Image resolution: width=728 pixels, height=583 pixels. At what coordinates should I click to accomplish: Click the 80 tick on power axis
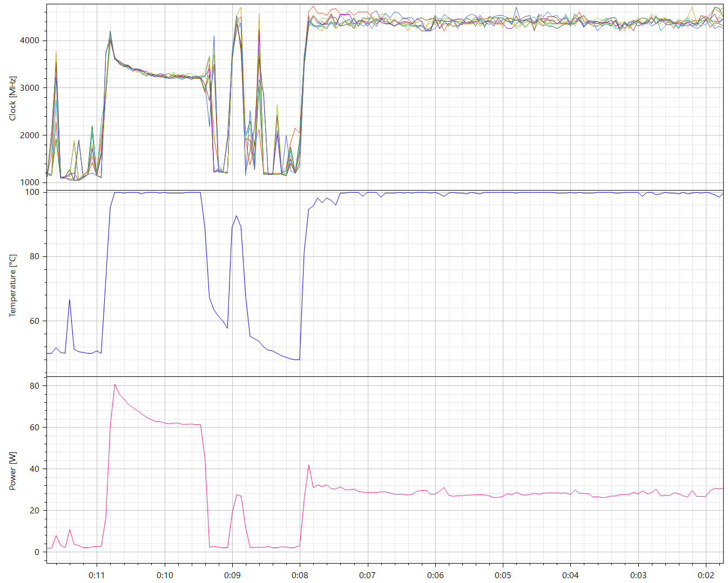pyautogui.click(x=35, y=385)
